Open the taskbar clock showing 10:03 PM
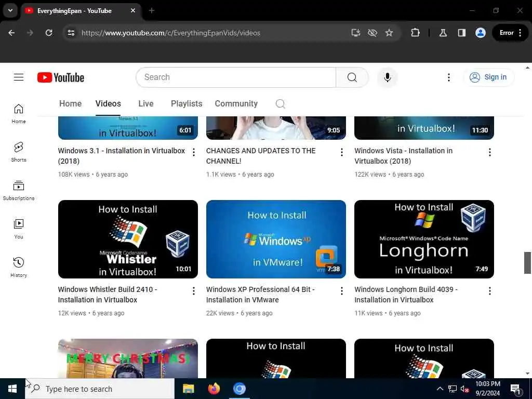The width and height of the screenshot is (532, 399). click(487, 389)
